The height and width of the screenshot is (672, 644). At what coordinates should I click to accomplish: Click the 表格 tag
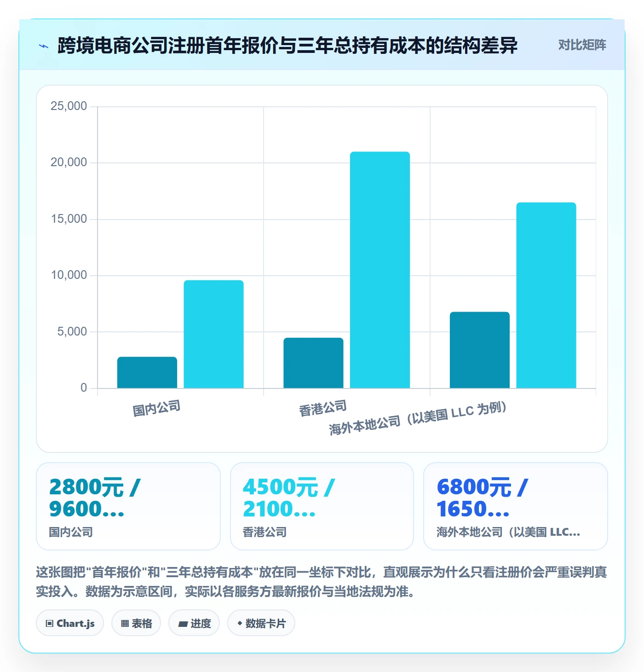tap(136, 623)
